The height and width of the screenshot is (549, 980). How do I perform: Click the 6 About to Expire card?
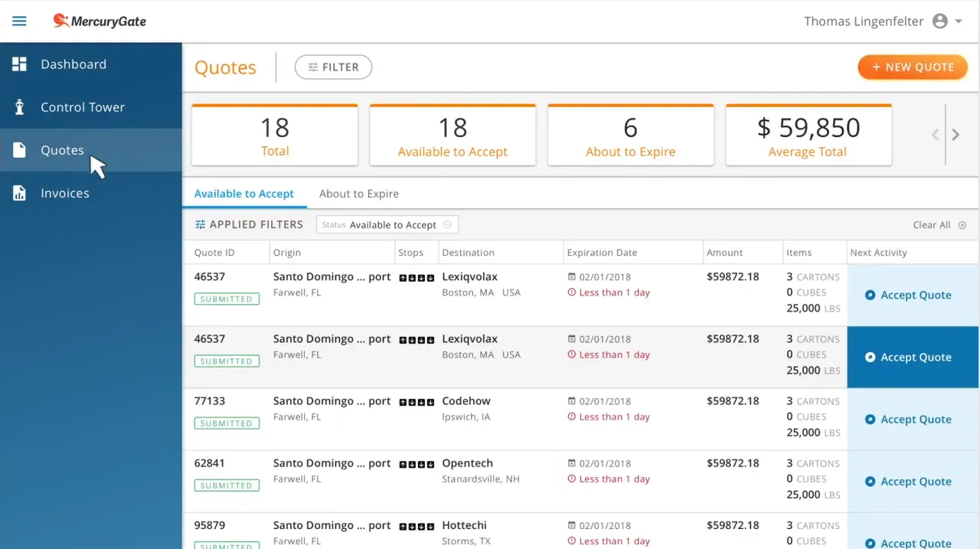click(631, 135)
